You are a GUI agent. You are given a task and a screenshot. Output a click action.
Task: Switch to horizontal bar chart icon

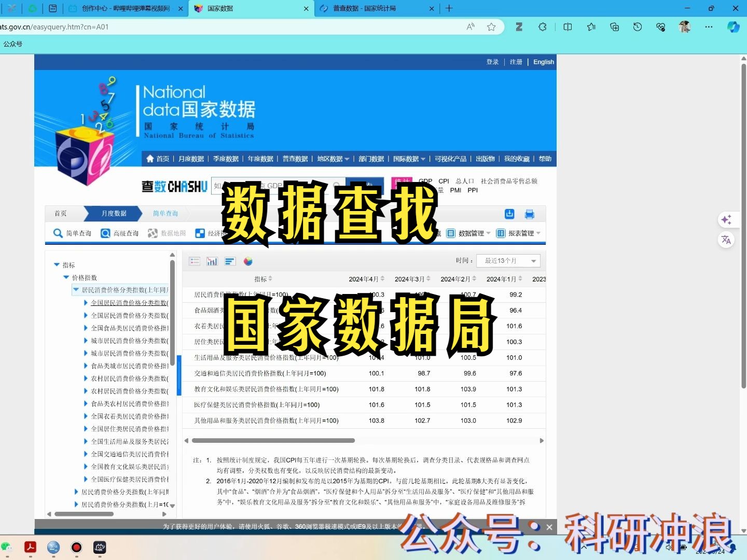230,261
